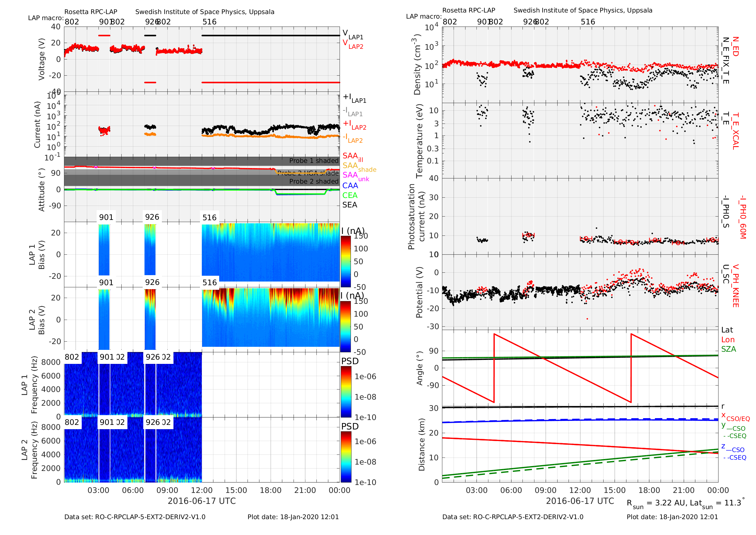Click the 'Attitude (°)' axis label
The image size is (756, 535).
[x=41, y=190]
